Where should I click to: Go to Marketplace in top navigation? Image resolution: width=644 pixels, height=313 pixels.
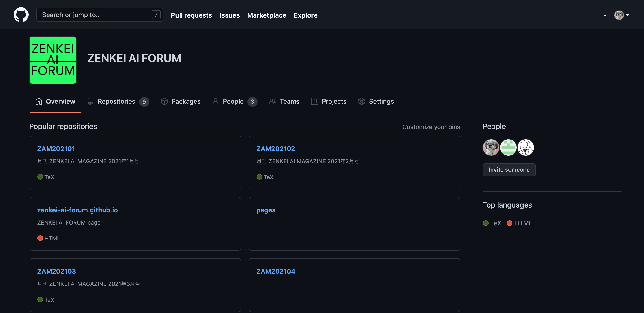point(266,15)
